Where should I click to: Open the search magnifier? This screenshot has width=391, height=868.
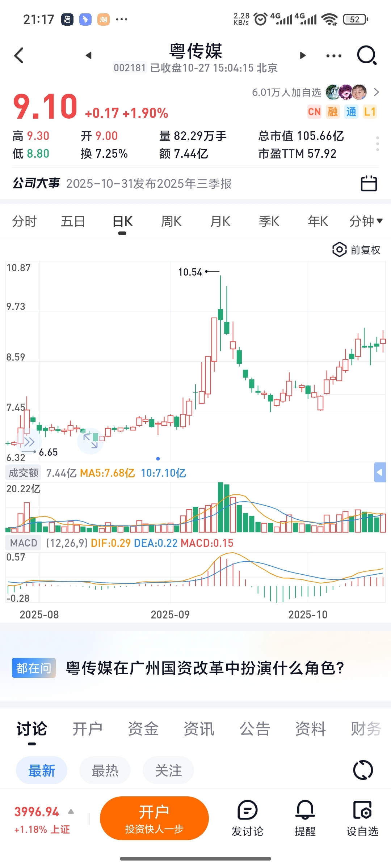pos(367,55)
